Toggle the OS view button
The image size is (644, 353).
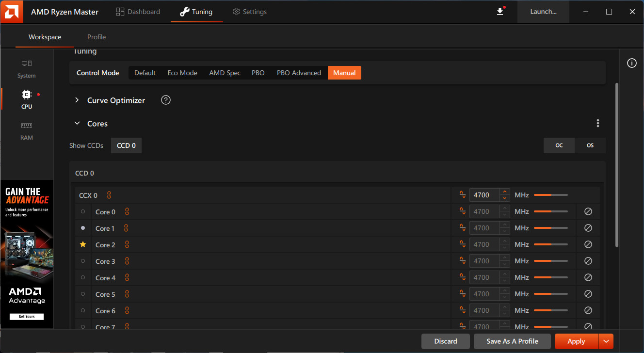(590, 145)
